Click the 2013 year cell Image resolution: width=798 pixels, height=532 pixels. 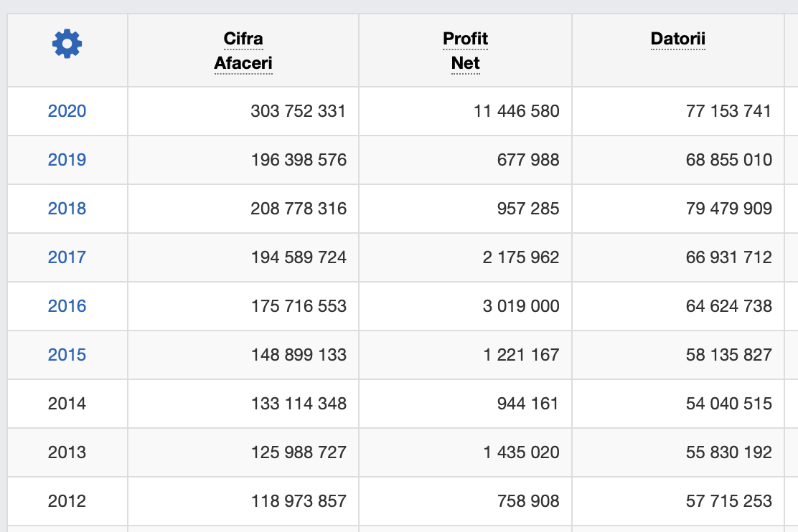67,452
